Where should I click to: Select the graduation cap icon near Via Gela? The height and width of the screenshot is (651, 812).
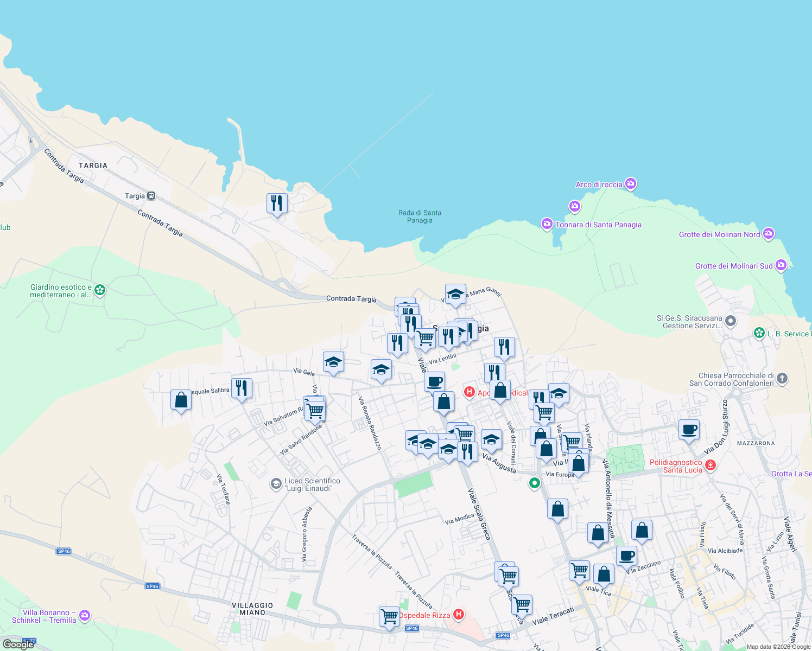click(333, 362)
